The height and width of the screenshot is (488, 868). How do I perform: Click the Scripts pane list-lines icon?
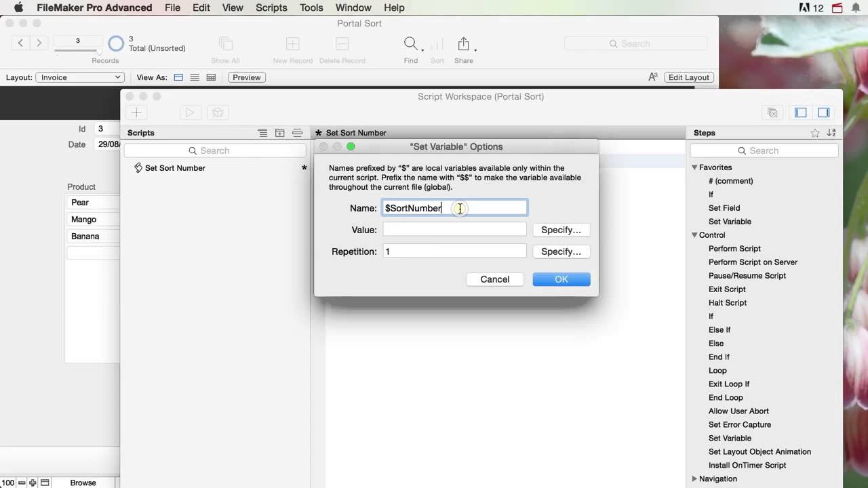262,133
